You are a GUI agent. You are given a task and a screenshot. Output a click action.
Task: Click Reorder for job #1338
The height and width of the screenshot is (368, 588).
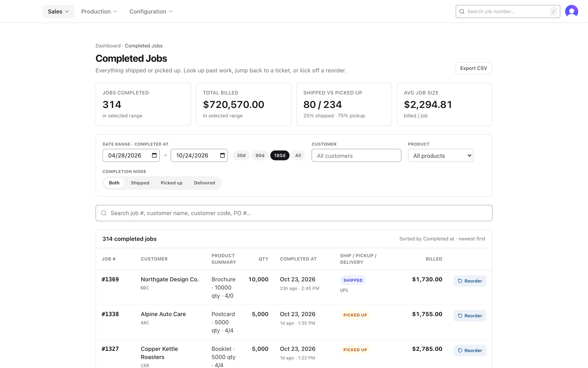click(x=470, y=316)
